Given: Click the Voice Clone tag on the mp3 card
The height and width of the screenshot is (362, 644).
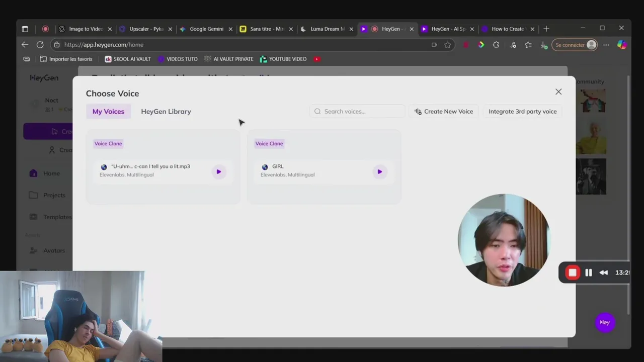Looking at the screenshot, I should tap(108, 143).
